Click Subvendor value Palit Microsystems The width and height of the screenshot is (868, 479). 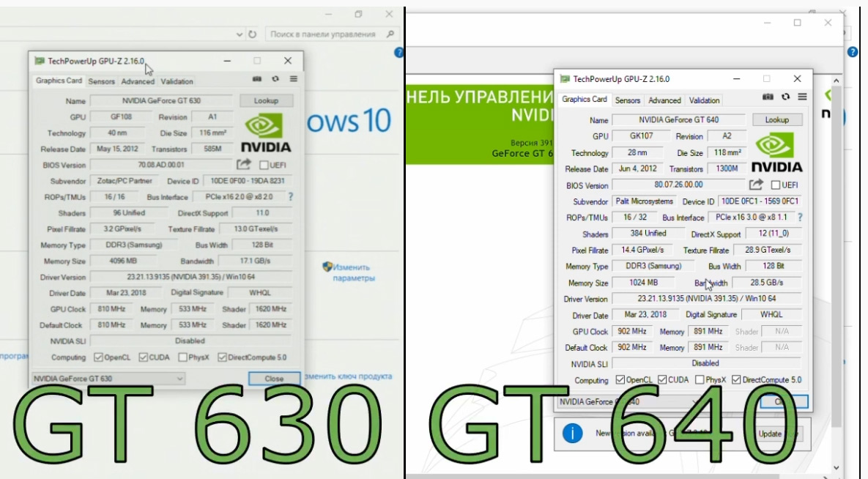tap(645, 201)
